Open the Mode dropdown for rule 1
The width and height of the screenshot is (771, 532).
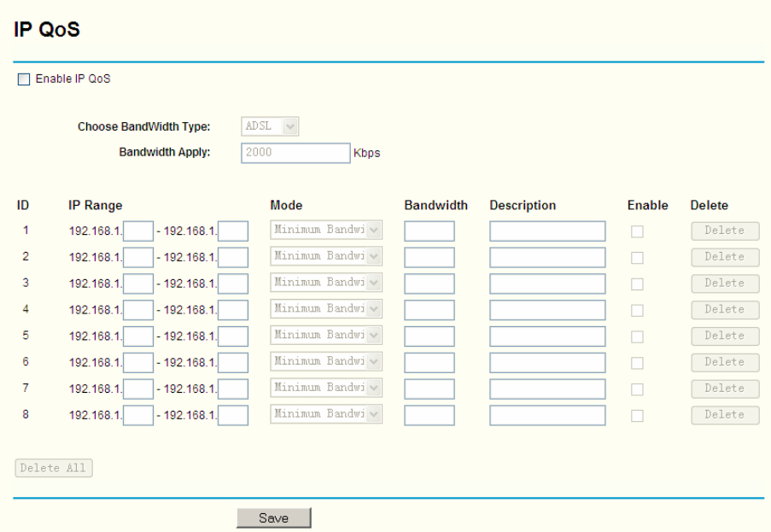coord(326,231)
